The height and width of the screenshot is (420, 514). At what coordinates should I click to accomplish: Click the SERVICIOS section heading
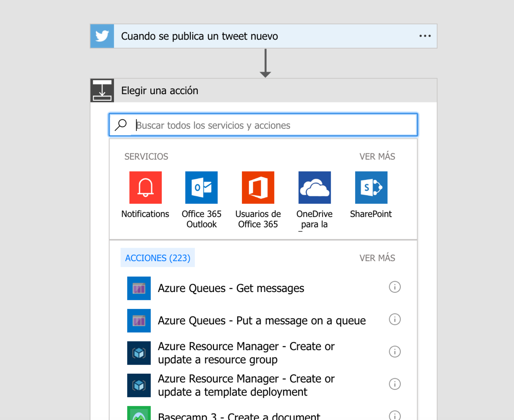tap(146, 157)
